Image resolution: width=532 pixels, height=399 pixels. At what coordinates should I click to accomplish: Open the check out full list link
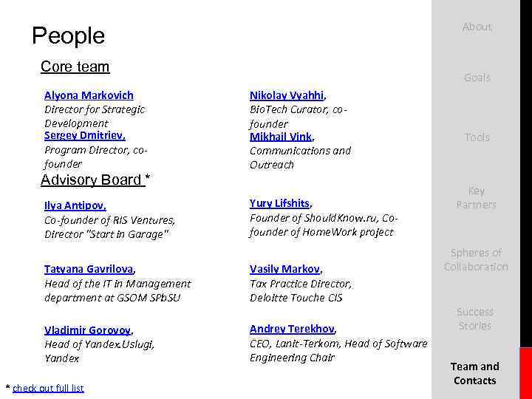pos(48,388)
